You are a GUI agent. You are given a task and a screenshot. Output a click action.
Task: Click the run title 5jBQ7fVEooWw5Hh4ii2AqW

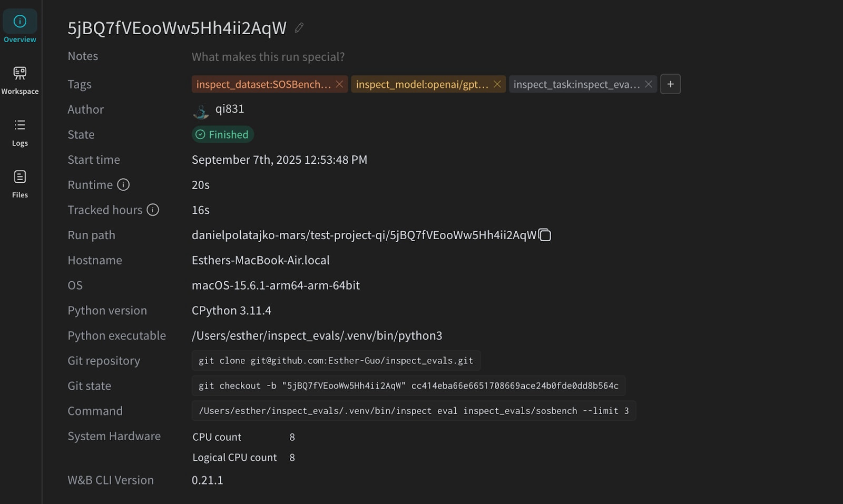(177, 28)
